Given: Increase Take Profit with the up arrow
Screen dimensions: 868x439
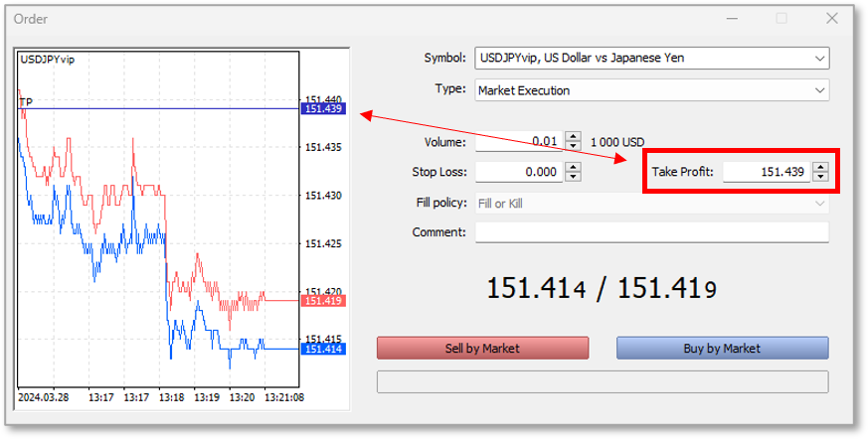Looking at the screenshot, I should coord(820,167).
